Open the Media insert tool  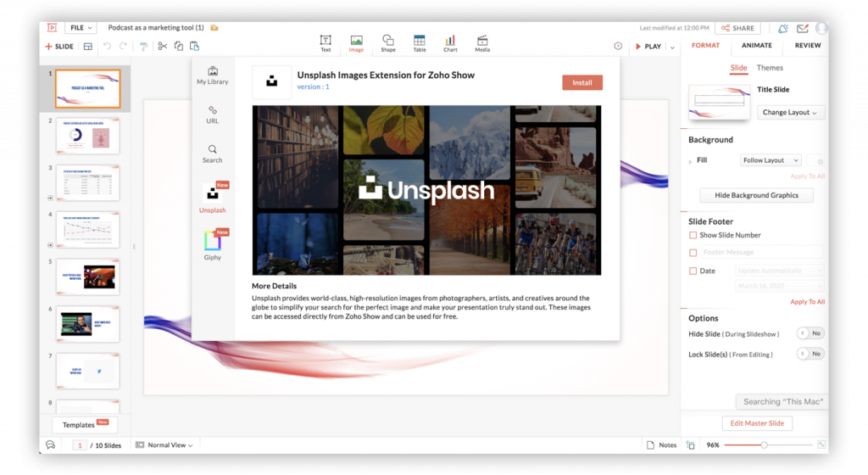(x=481, y=42)
